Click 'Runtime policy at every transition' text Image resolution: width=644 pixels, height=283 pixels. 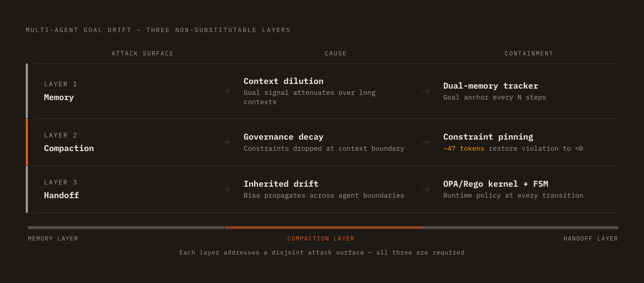(x=513, y=195)
